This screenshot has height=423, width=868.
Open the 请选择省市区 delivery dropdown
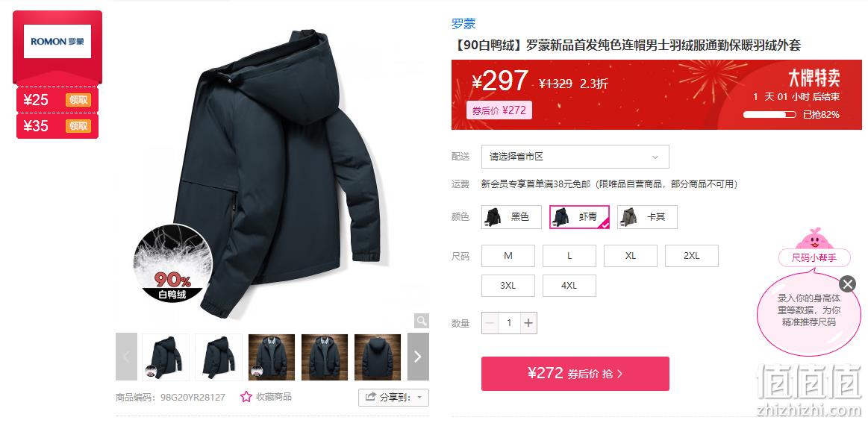click(x=575, y=157)
